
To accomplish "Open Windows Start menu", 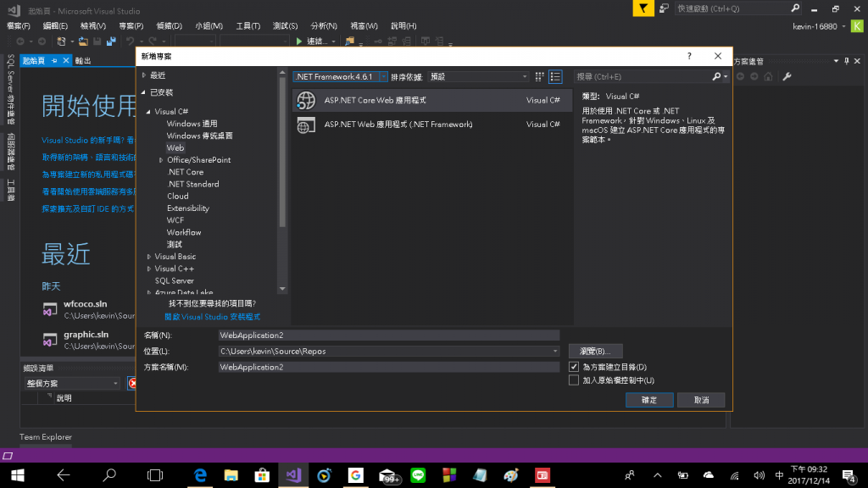I will [17, 475].
